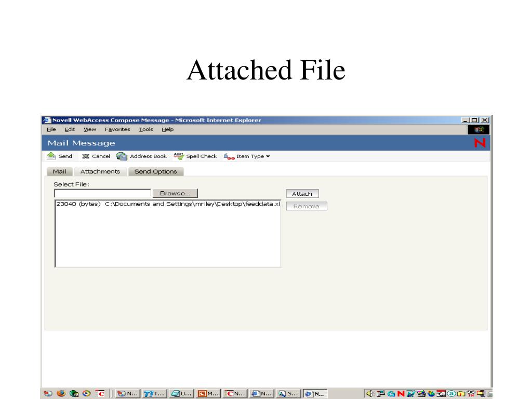
Task: Switch to the Mail tab
Action: coord(59,171)
